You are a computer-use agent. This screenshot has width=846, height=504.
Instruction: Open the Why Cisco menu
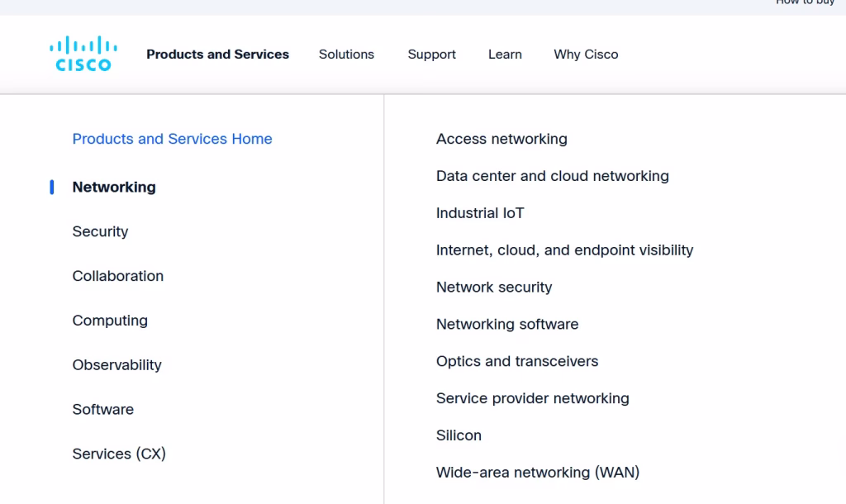(586, 55)
